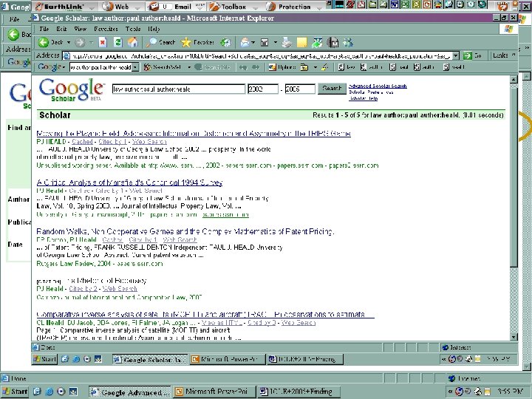Click 'Cited by 2' under Rhetoric of Biopiracy result
Image resolution: width=532 pixels, height=399 pixels.
coord(83,289)
